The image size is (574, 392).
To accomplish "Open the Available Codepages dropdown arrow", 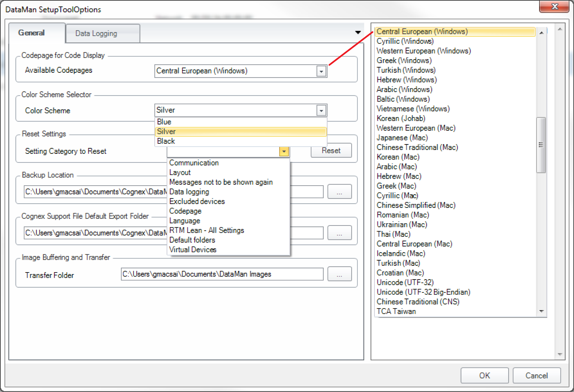I will (321, 71).
